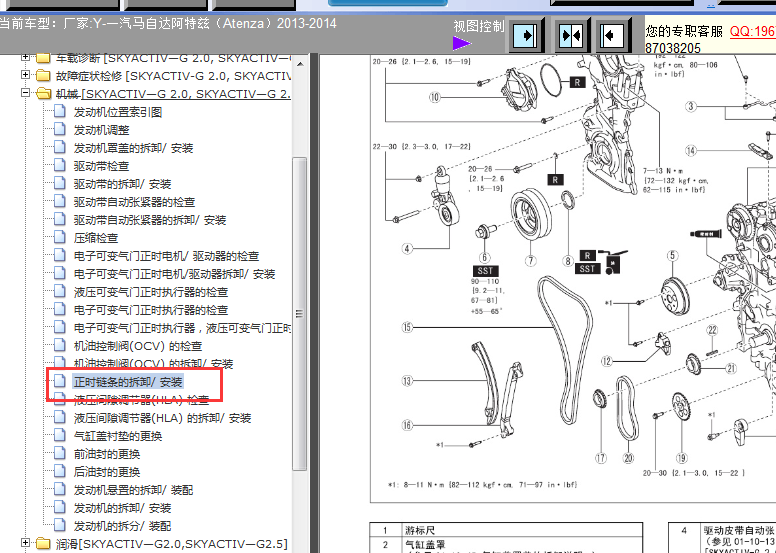Open 压缩检查 page

tap(96, 238)
